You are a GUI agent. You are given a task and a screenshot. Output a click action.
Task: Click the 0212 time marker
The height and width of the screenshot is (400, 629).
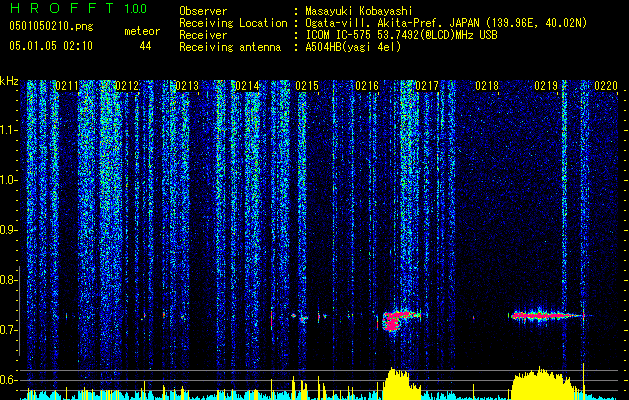(127, 85)
